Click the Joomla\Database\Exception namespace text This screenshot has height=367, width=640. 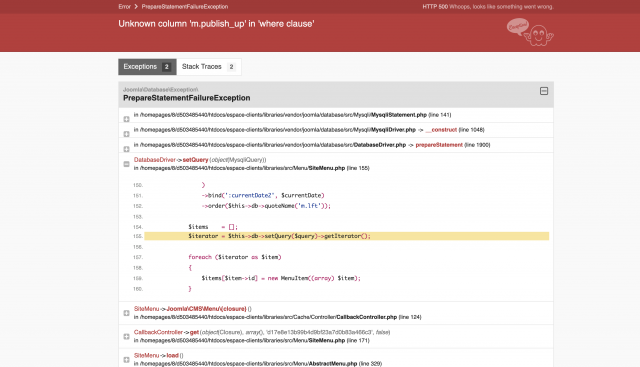(x=161, y=89)
